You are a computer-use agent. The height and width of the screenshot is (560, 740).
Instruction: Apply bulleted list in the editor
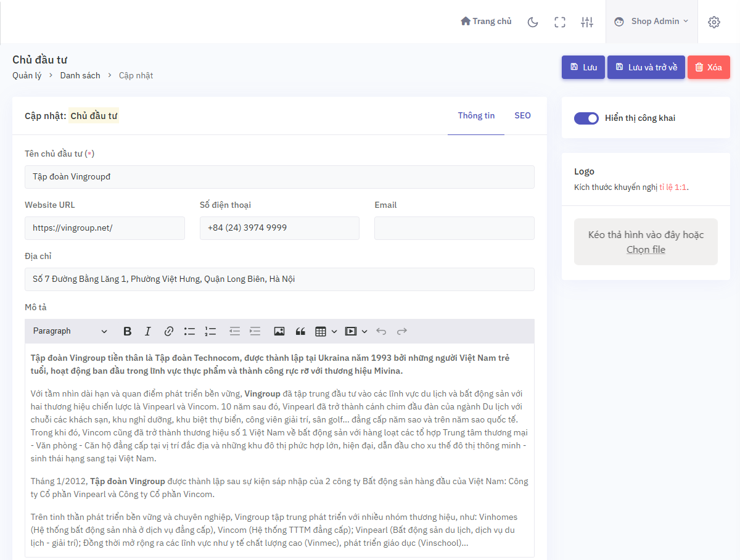[189, 331]
